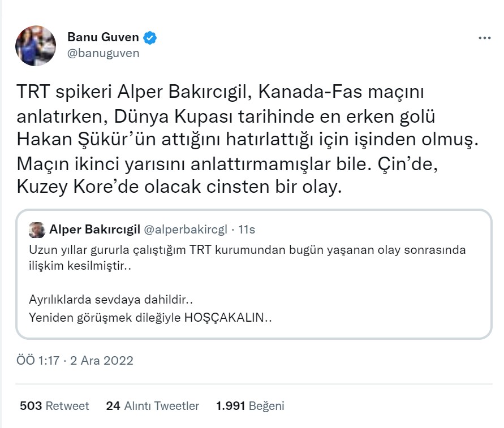
Task: Open Alper Bakırcıgil's name in quoted tweet
Action: [94, 230]
